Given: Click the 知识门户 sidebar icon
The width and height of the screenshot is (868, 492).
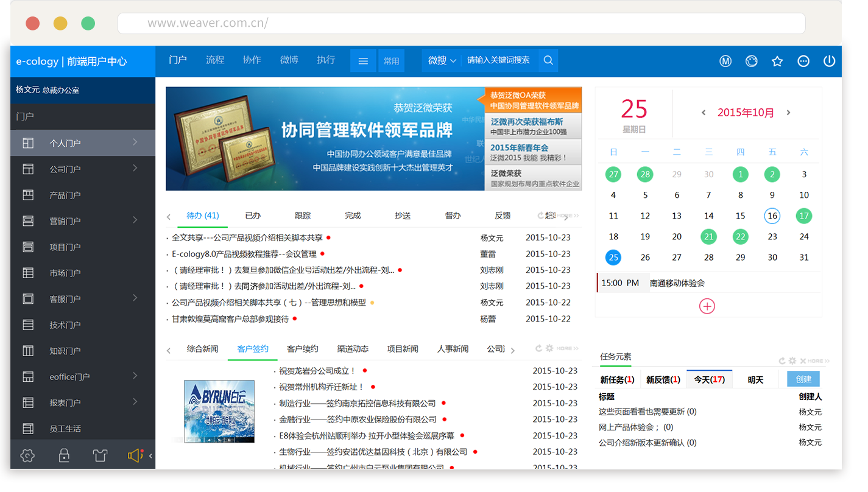Looking at the screenshot, I should tap(28, 351).
